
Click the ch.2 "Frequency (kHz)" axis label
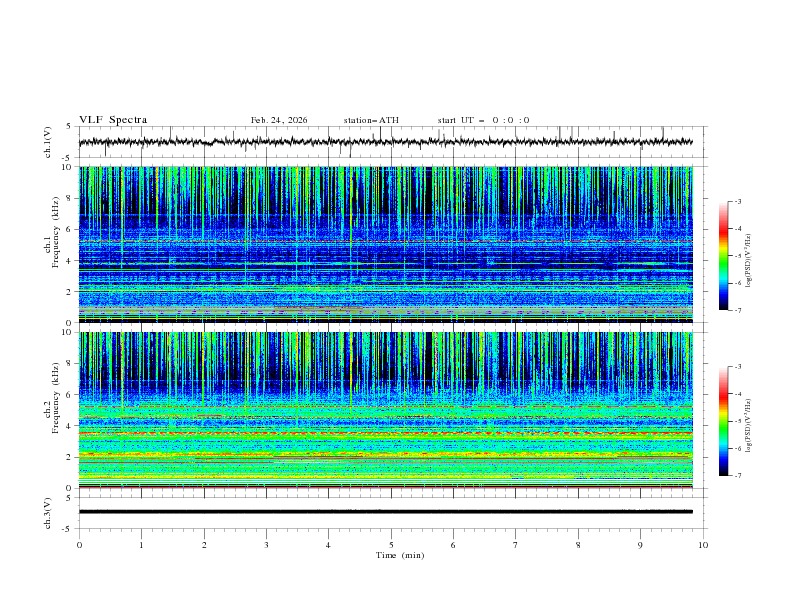click(56, 398)
